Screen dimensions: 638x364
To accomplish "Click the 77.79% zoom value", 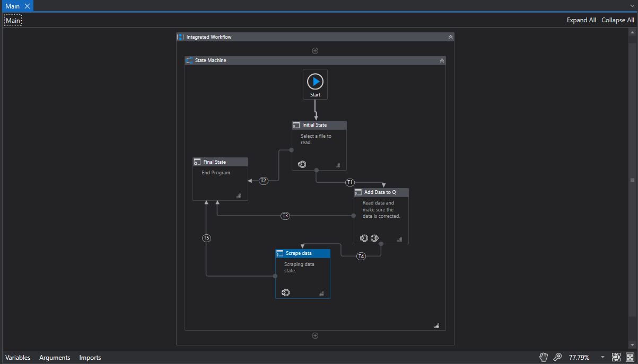I will 579,358.
